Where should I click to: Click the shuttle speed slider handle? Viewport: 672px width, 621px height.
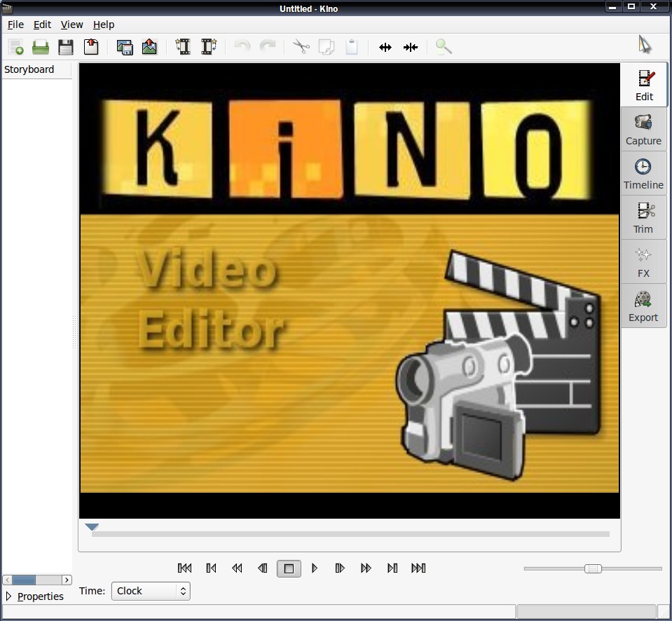593,568
